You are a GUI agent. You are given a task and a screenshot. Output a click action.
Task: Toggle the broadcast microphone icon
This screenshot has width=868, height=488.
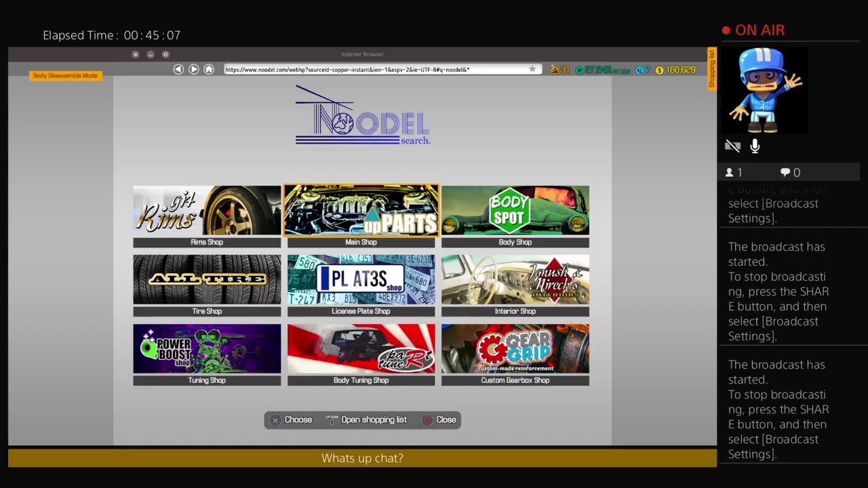click(x=755, y=146)
